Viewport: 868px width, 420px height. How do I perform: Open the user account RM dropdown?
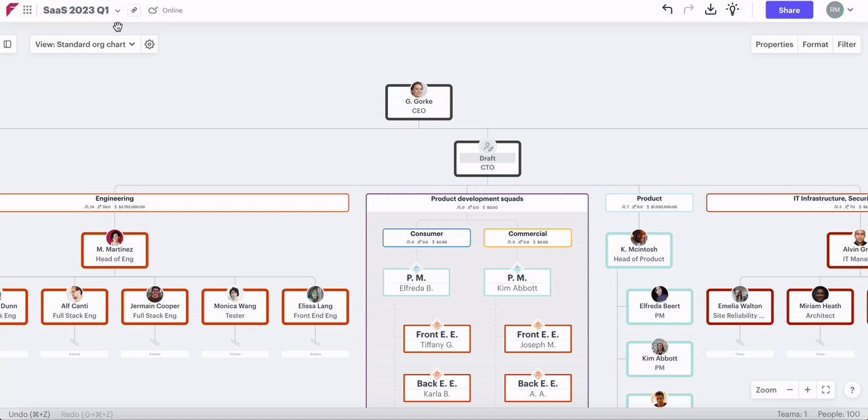tap(840, 9)
